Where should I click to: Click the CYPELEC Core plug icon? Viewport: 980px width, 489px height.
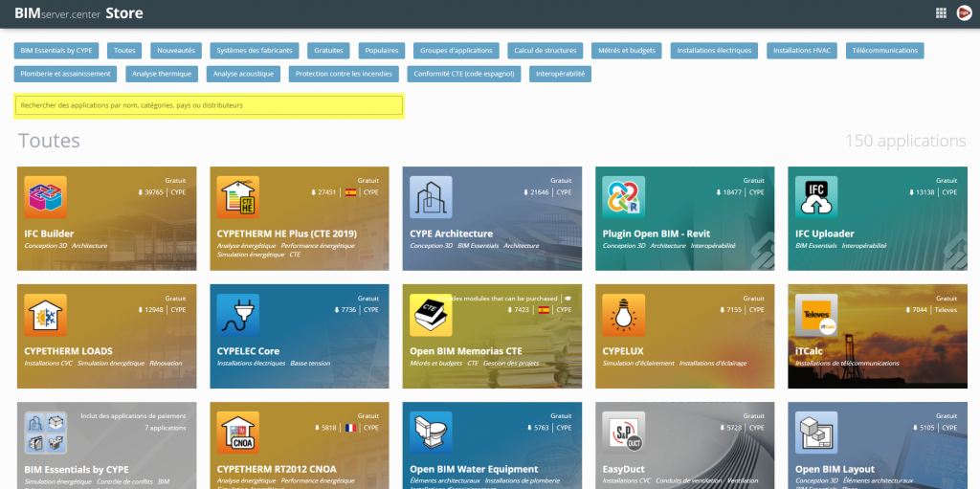237,315
